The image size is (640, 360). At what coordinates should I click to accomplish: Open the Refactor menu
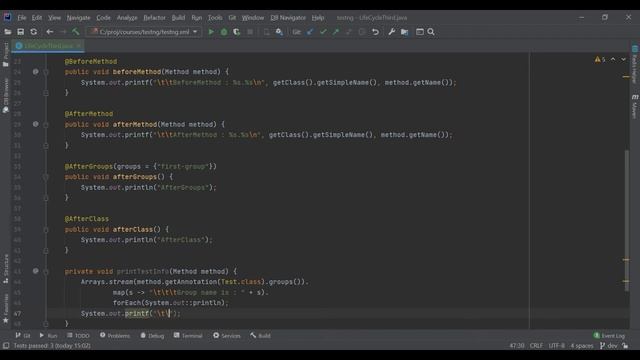click(x=154, y=18)
